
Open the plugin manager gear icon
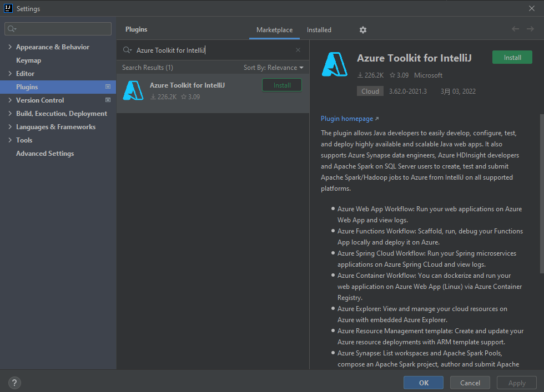(x=362, y=29)
